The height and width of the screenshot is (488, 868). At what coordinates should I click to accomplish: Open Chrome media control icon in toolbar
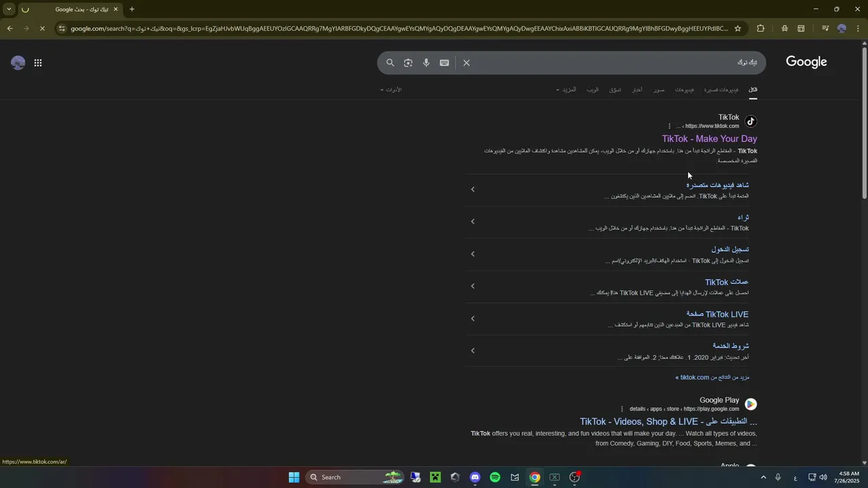click(825, 28)
